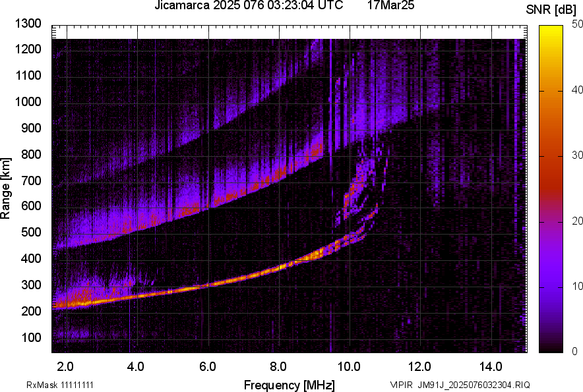
Task: Click the frequency tick label '10.0'
Action: pos(349,367)
